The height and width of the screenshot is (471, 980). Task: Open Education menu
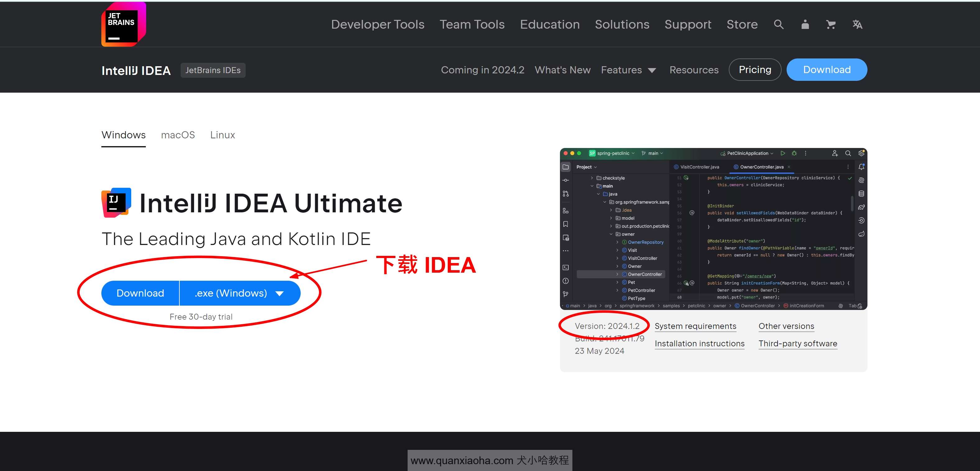pos(550,24)
